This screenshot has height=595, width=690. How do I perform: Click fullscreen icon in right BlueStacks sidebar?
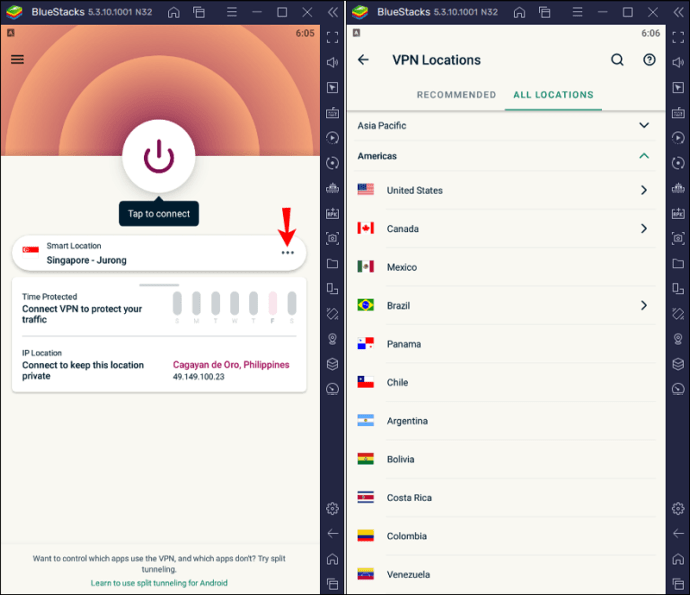coord(678,37)
